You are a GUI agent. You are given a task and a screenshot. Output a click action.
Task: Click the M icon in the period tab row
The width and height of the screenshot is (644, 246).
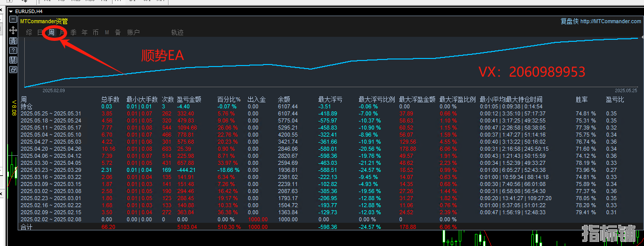click(107, 32)
